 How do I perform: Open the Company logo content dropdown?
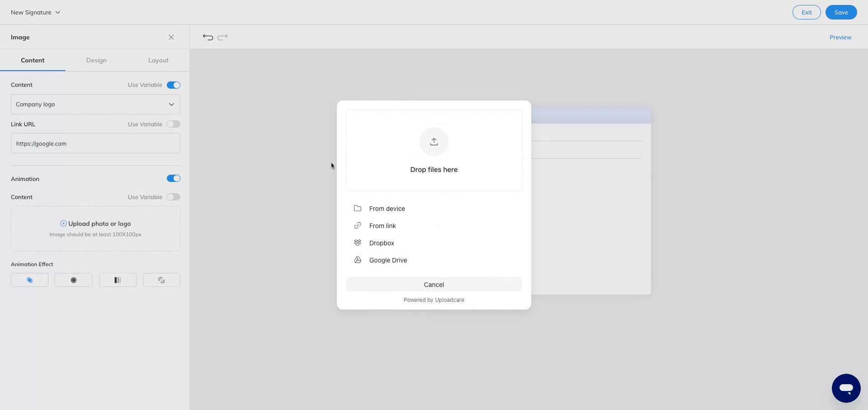pos(95,104)
